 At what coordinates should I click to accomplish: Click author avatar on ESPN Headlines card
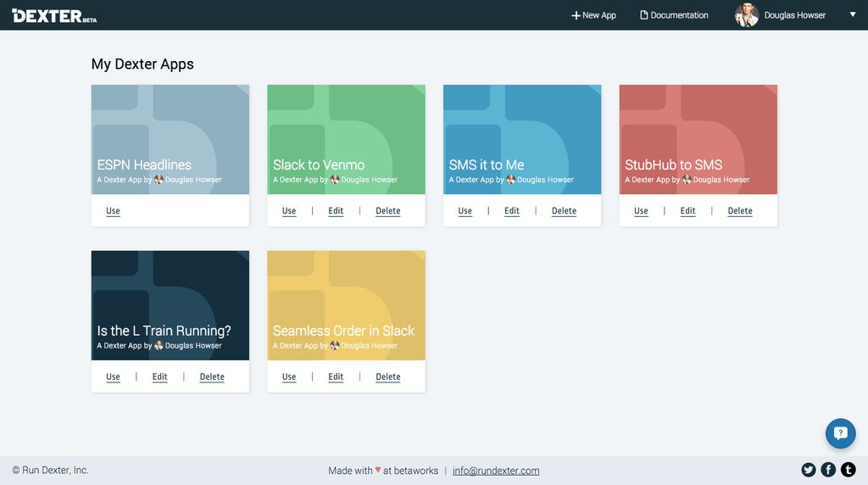tap(159, 180)
